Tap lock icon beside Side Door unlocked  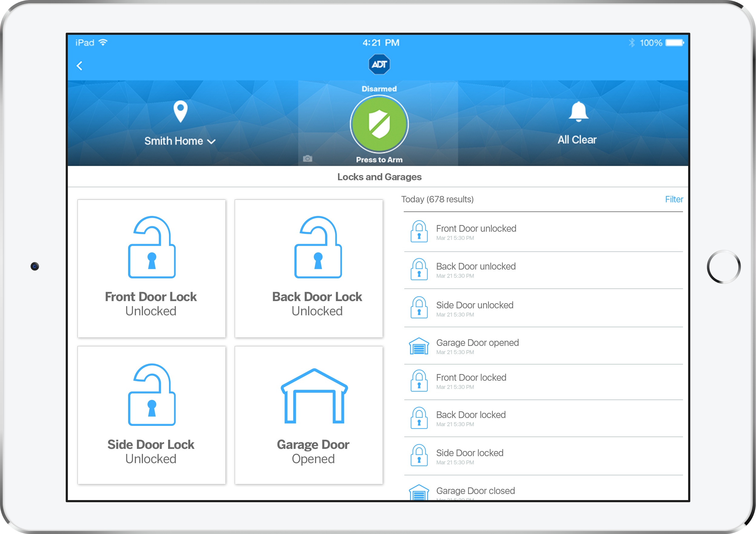(419, 307)
